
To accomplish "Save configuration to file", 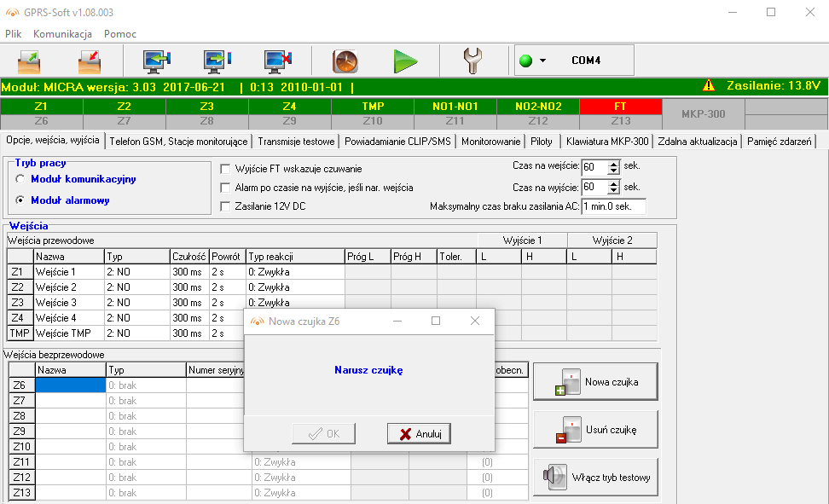I will [x=90, y=61].
